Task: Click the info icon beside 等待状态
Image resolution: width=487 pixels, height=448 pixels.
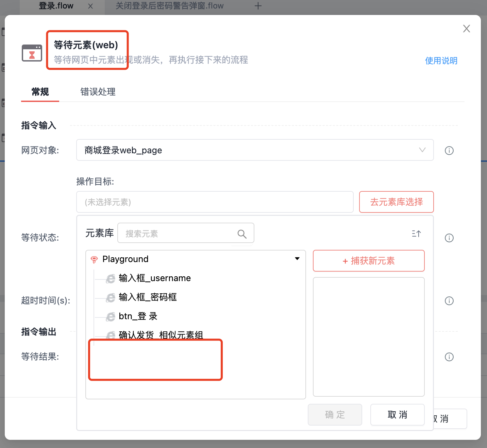Action: pos(449,238)
